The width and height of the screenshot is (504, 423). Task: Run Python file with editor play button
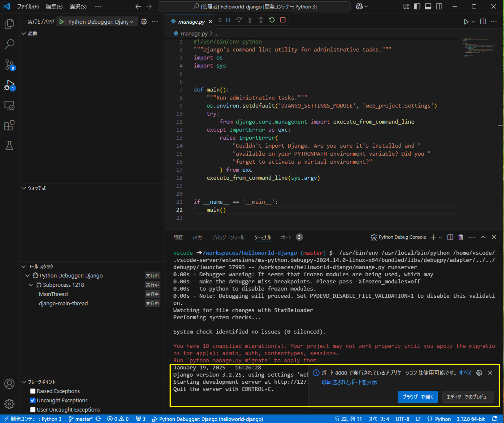tap(466, 22)
